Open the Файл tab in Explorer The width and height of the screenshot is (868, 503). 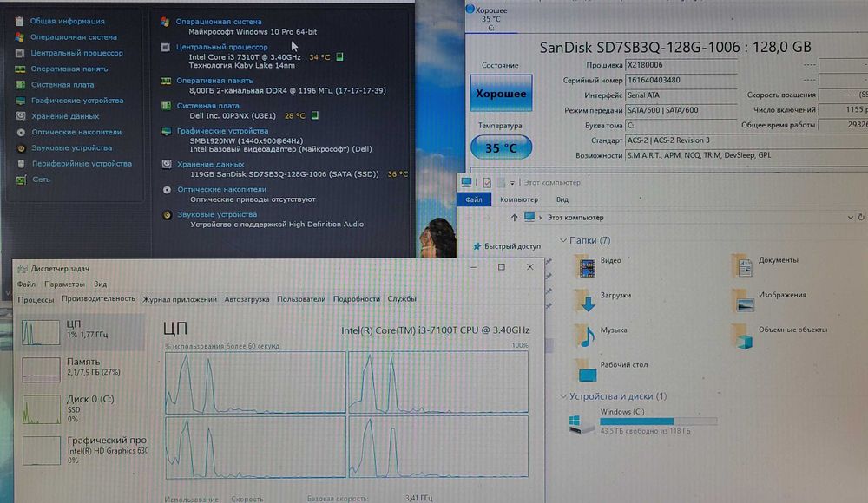[474, 199]
